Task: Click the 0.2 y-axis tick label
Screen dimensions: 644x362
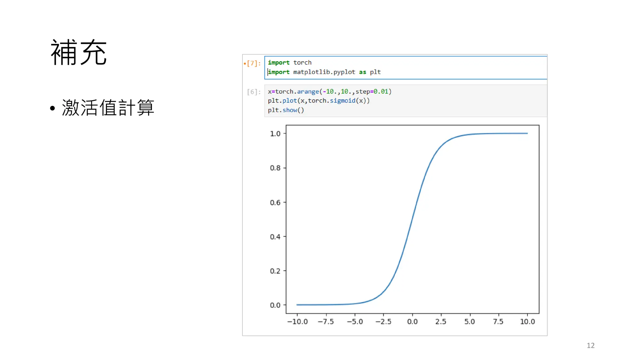Action: coord(275,271)
